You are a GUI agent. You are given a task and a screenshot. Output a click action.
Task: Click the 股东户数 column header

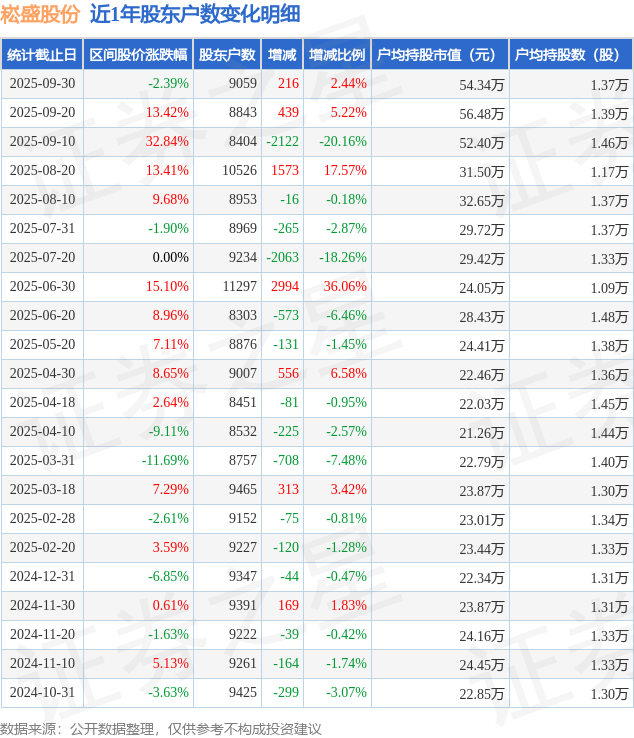[x=226, y=55]
